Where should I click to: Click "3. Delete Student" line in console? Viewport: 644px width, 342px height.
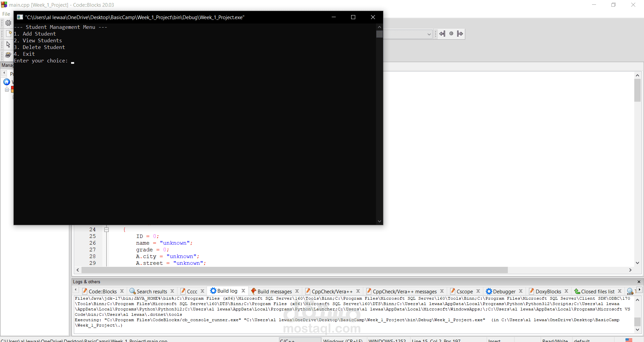pos(40,47)
